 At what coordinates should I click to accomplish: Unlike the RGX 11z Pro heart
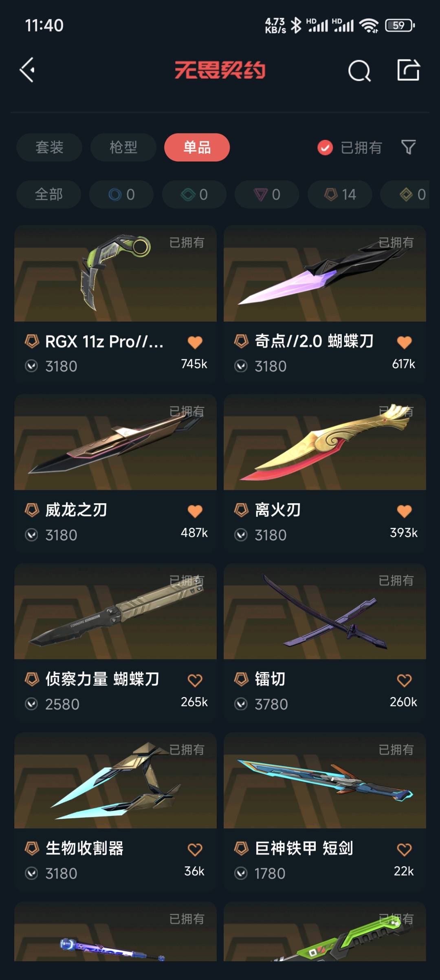point(195,342)
